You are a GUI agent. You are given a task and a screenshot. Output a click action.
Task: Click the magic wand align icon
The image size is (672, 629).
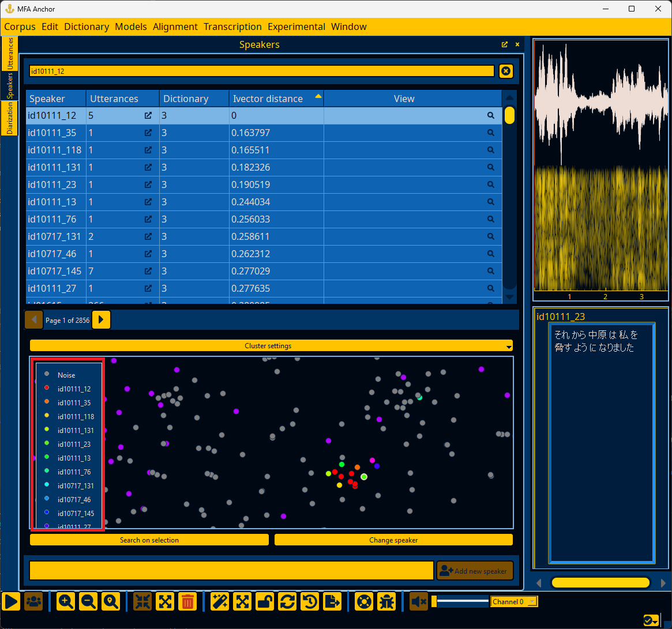point(220,601)
